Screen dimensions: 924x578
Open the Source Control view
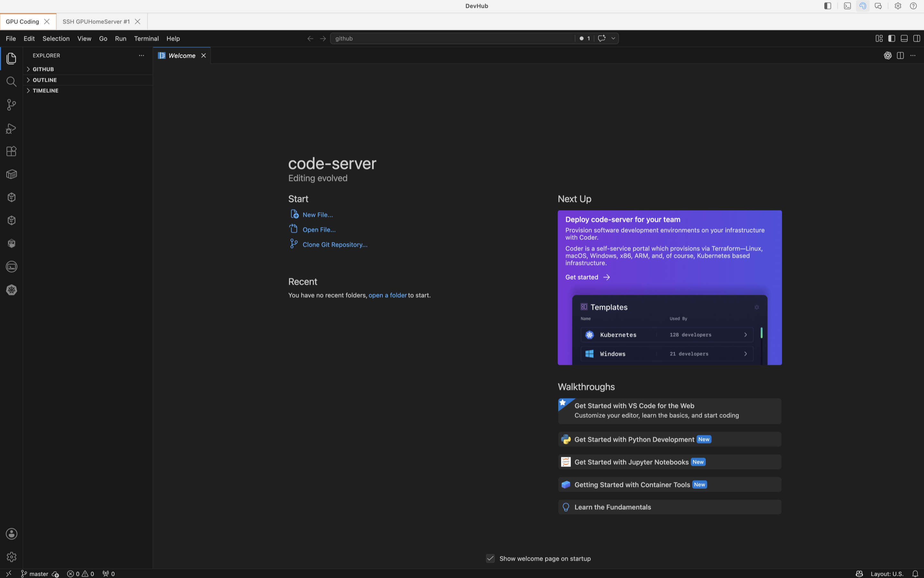12,105
